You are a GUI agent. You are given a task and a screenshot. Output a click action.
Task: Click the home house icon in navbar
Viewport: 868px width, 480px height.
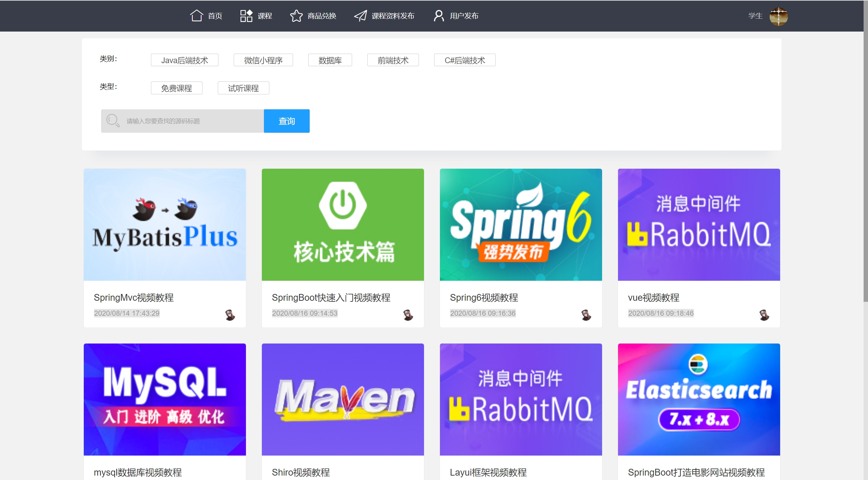(196, 16)
